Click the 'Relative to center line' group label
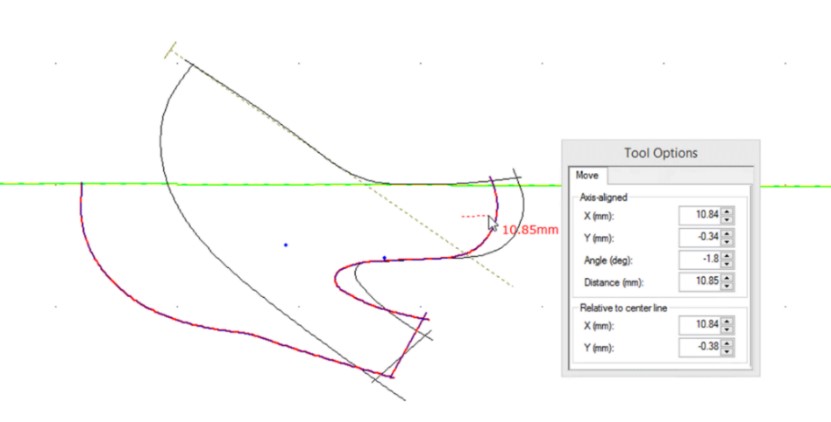Image resolution: width=831 pixels, height=422 pixels. click(623, 307)
